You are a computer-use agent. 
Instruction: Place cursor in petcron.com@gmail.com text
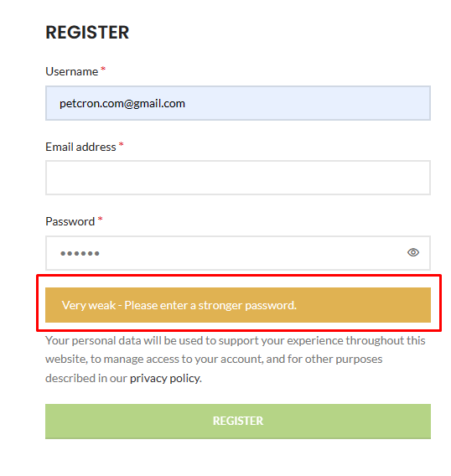[122, 104]
